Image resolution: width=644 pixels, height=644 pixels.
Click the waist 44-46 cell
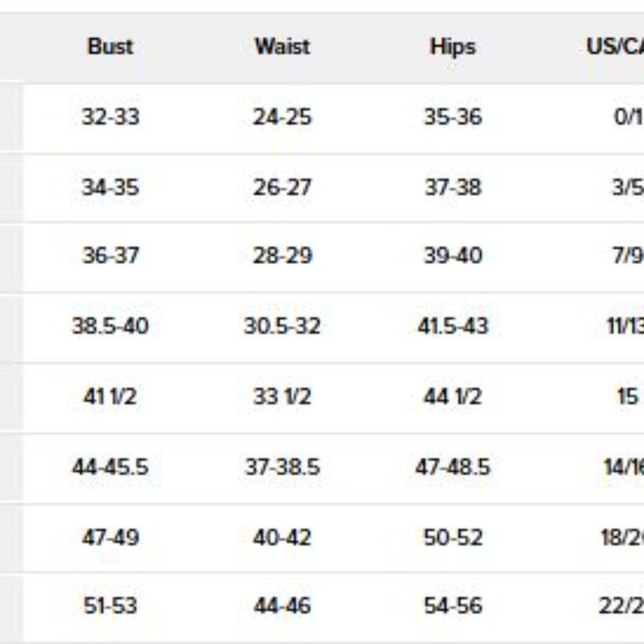pyautogui.click(x=282, y=605)
